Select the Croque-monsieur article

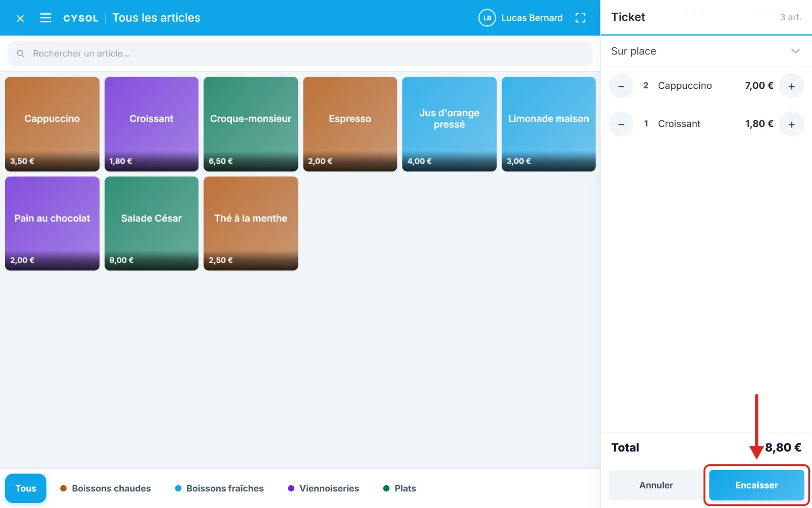pos(251,124)
